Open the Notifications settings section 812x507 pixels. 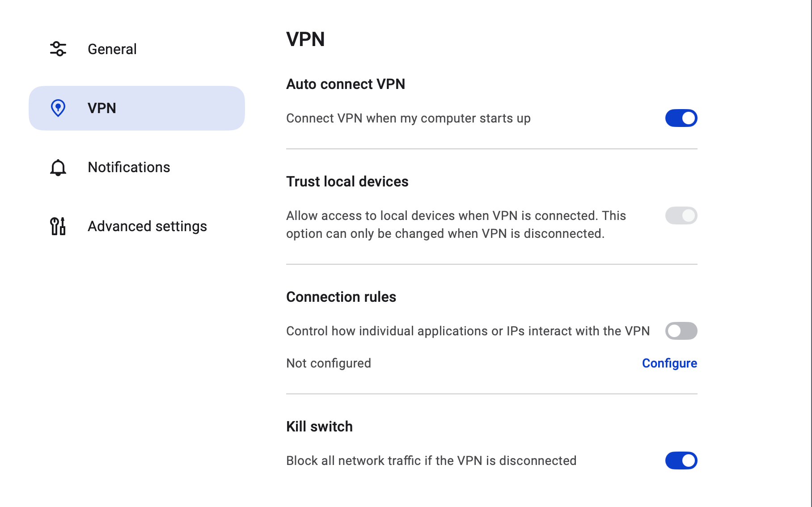(x=129, y=167)
